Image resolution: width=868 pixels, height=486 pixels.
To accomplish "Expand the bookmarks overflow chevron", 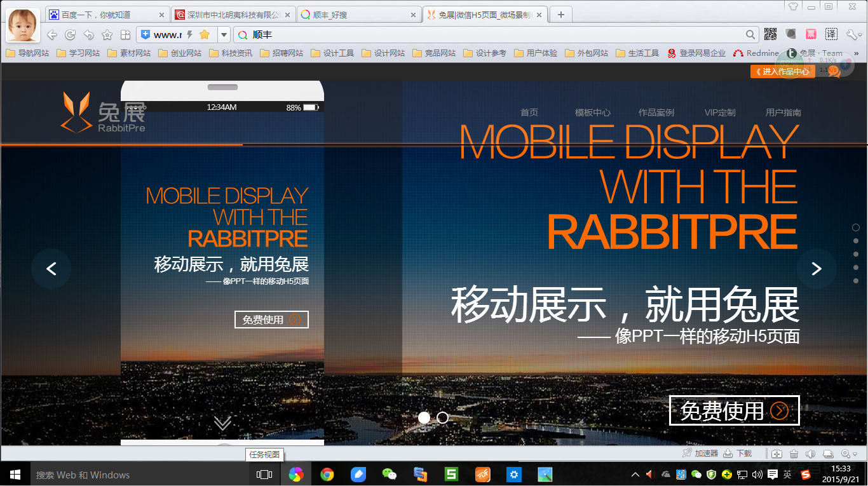I will tap(856, 53).
